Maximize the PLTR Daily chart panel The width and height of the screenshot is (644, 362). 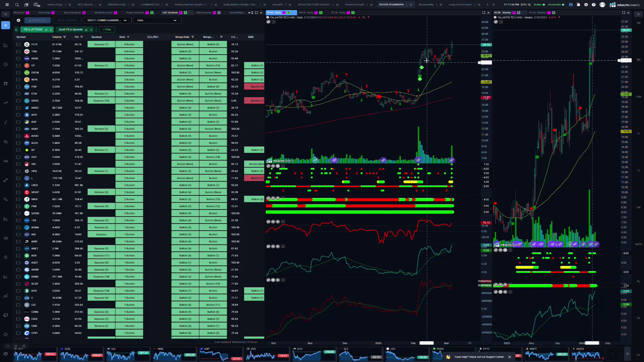pos(484,13)
